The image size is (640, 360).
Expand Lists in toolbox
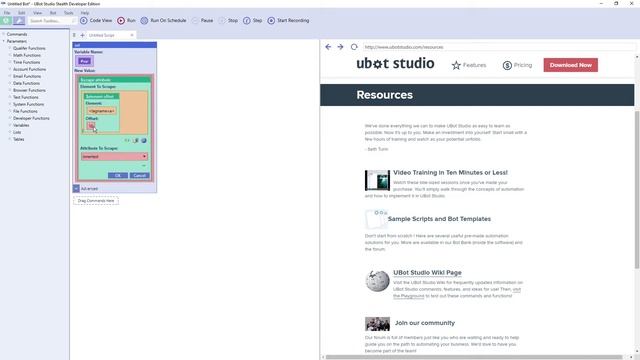tap(10, 132)
